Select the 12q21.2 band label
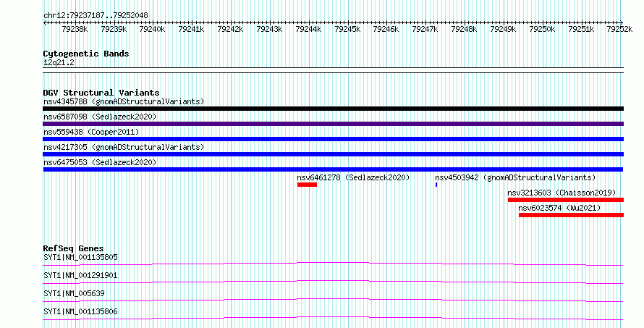 (59, 63)
